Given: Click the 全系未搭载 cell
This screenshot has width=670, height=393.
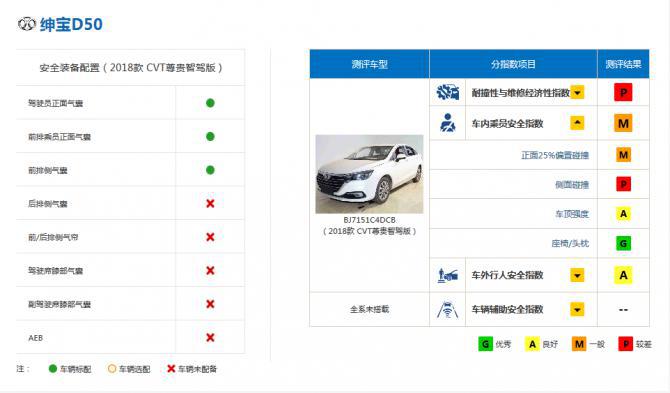Looking at the screenshot, I should [x=369, y=309].
